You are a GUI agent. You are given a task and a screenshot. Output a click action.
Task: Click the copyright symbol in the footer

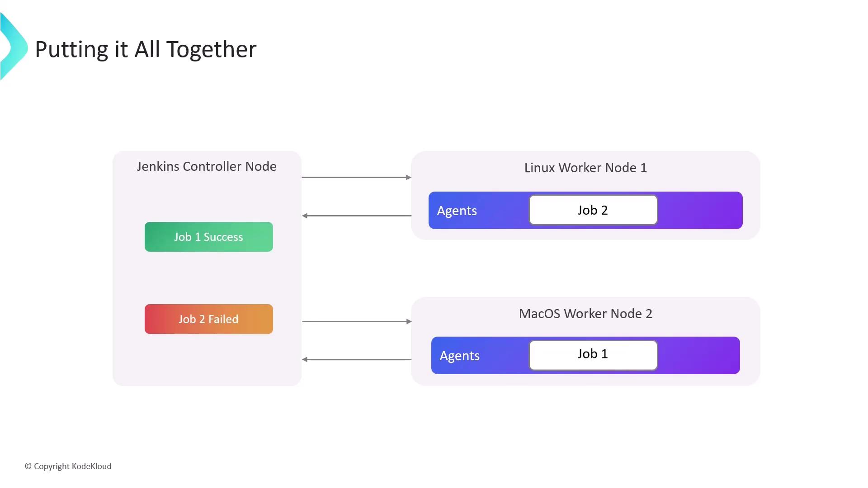pyautogui.click(x=28, y=466)
